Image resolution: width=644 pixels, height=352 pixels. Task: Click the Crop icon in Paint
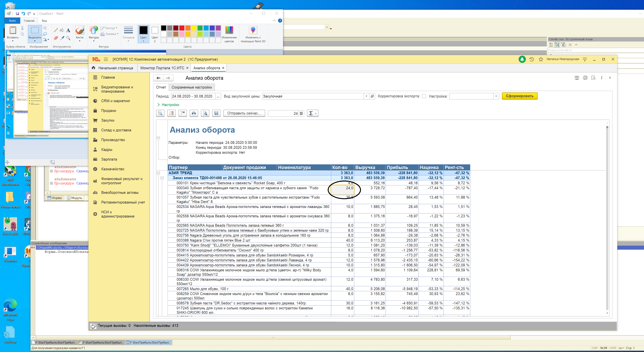pos(45,28)
